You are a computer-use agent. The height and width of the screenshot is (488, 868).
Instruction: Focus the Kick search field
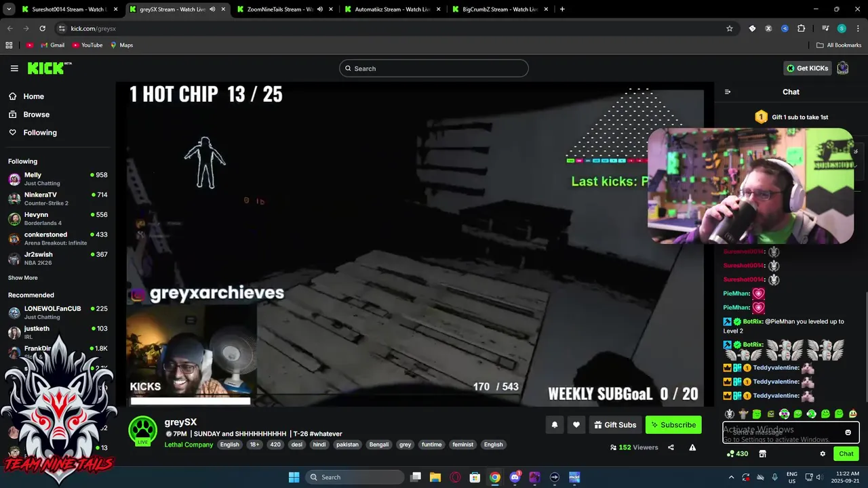(433, 68)
